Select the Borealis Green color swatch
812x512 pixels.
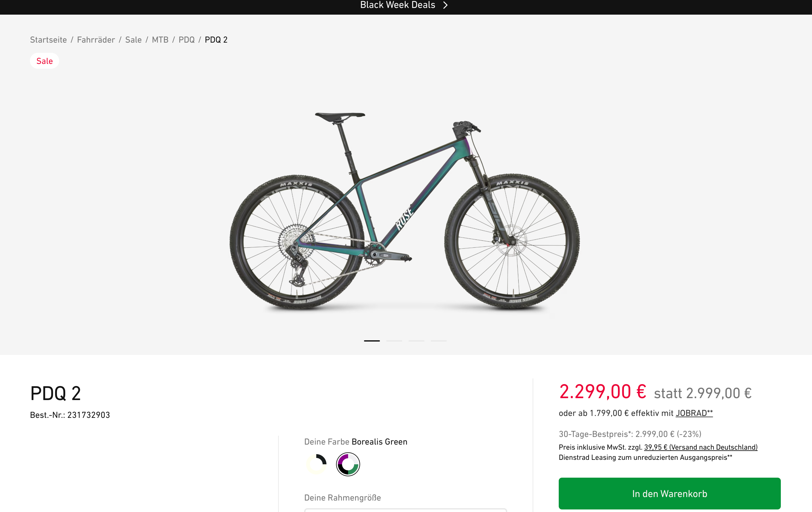coord(348,464)
